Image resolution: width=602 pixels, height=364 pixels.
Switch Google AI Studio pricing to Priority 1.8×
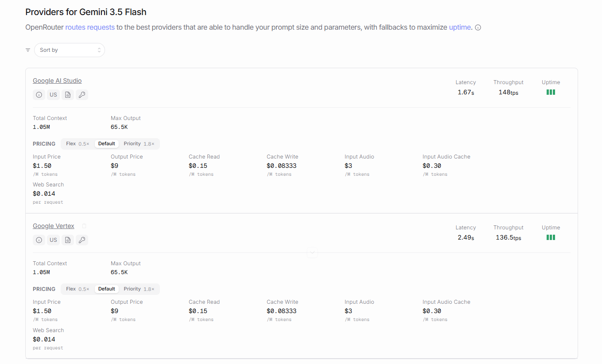139,143
